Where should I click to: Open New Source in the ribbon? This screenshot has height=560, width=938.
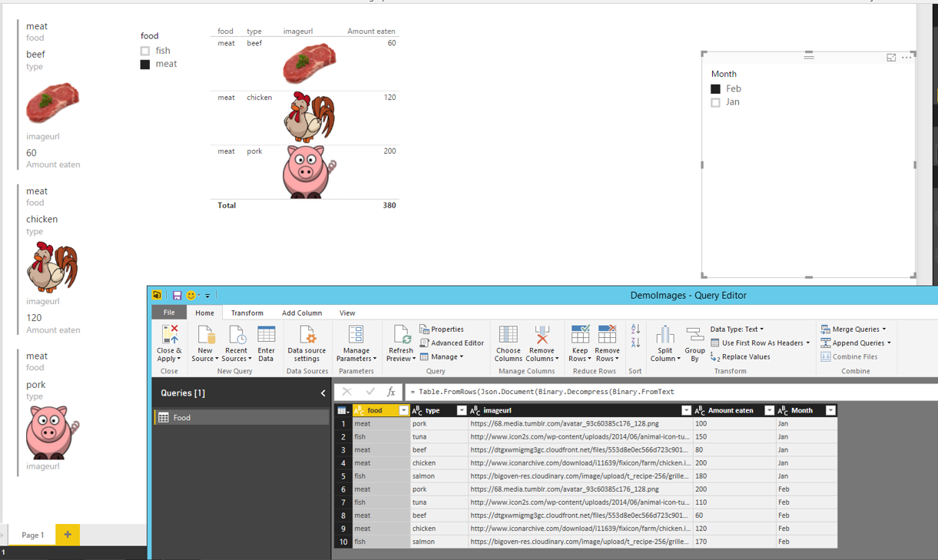(205, 343)
